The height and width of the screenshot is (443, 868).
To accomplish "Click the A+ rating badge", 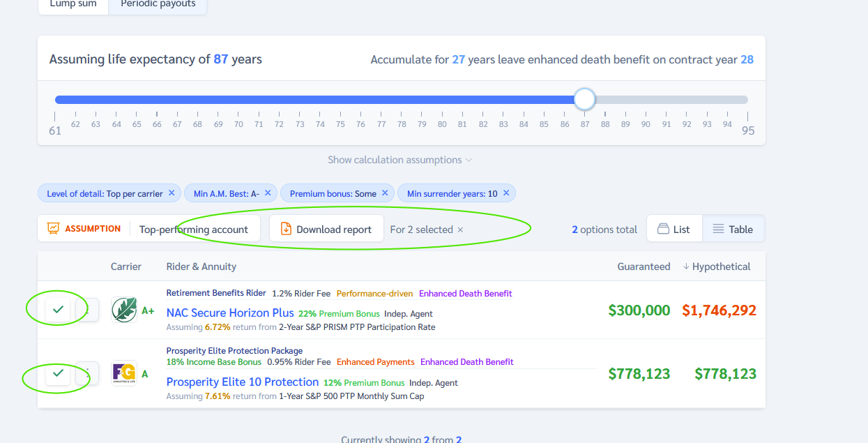I will 148,310.
